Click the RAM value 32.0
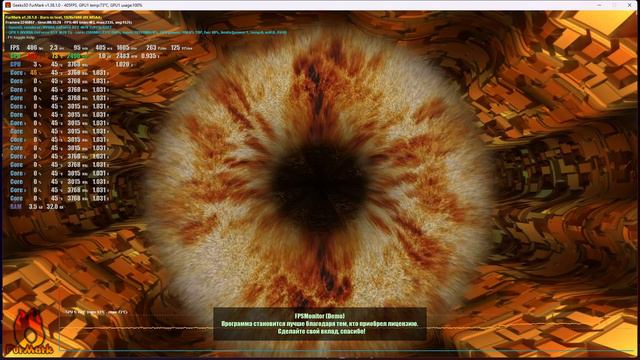The width and height of the screenshot is (640, 360). [x=52, y=207]
